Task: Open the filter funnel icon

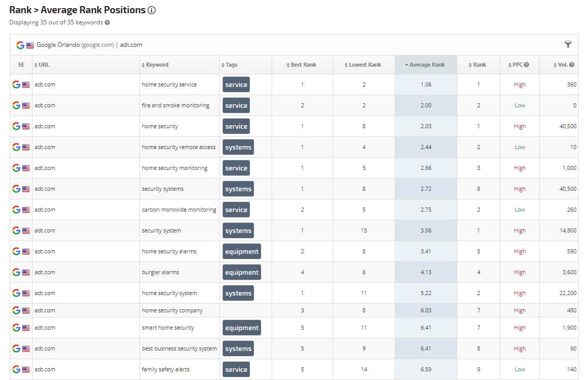Action: pos(568,44)
